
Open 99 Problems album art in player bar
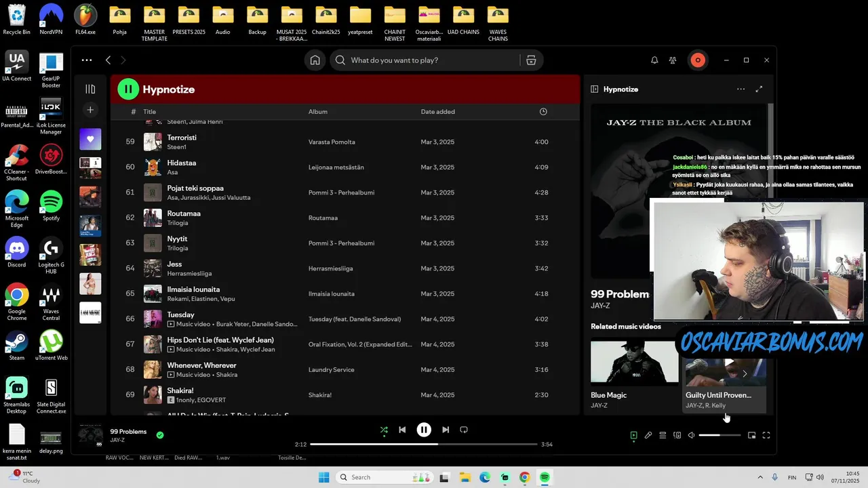90,435
